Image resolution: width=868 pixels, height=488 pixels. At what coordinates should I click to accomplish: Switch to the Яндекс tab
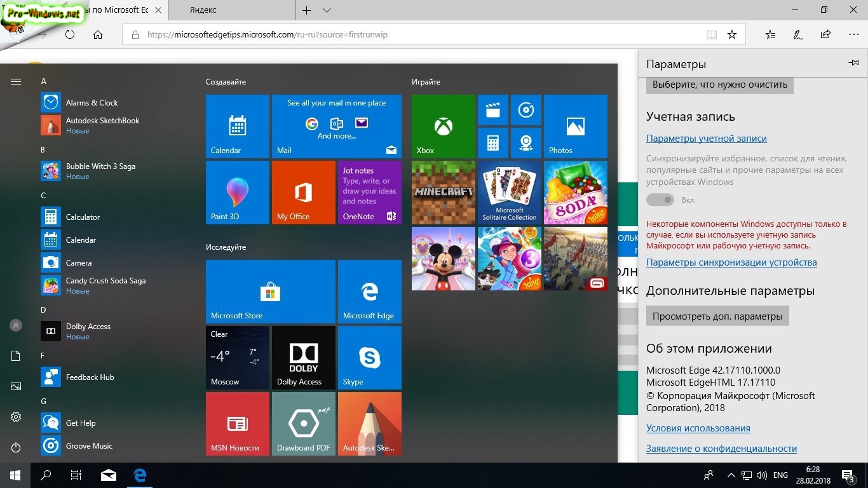pyautogui.click(x=203, y=10)
